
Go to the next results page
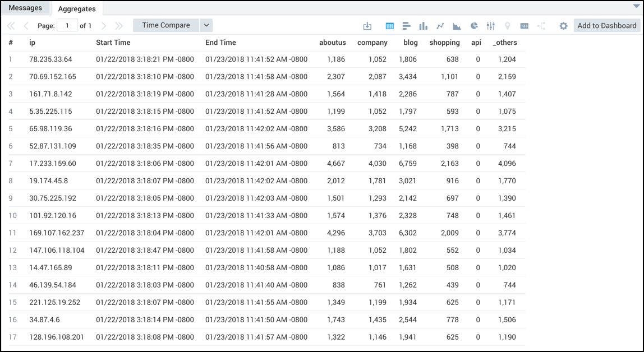pyautogui.click(x=104, y=25)
